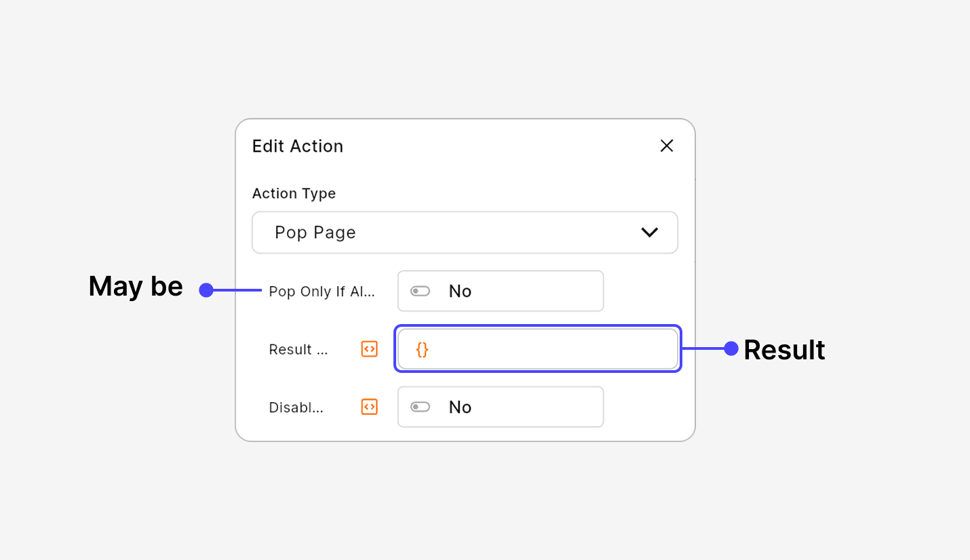
Task: Focus the empty area of Result input field
Action: (x=549, y=349)
